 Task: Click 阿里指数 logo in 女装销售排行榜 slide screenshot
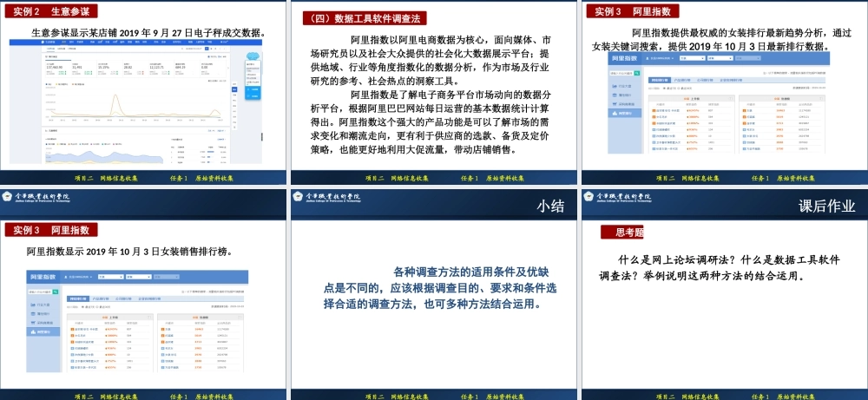43,277
